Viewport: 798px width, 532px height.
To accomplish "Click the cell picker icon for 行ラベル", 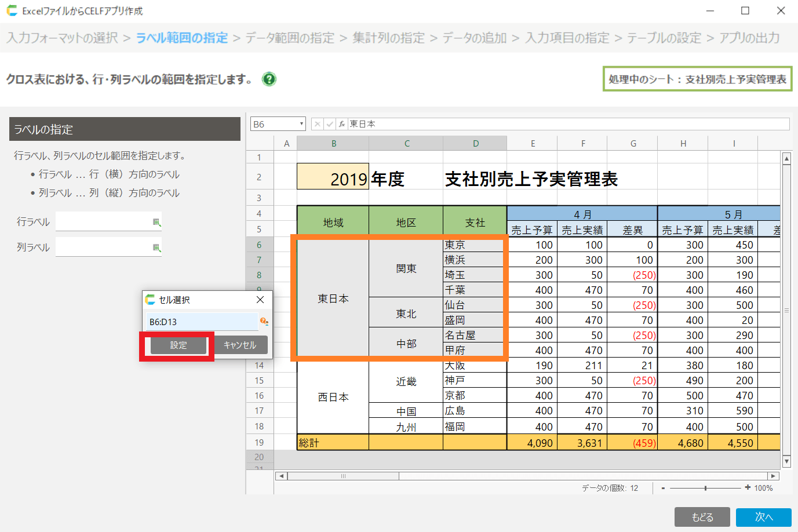I will point(156,222).
